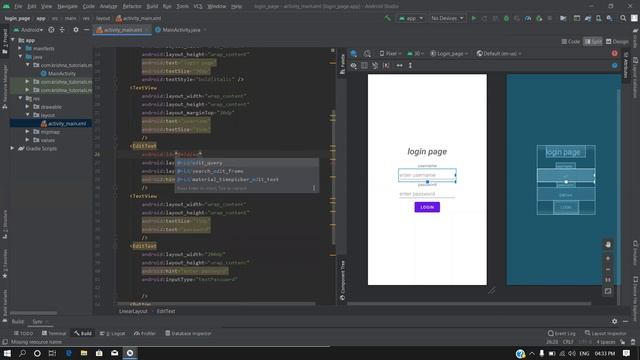This screenshot has width=640, height=360.
Task: Zoom out with the minus icon
Action: 608,269
